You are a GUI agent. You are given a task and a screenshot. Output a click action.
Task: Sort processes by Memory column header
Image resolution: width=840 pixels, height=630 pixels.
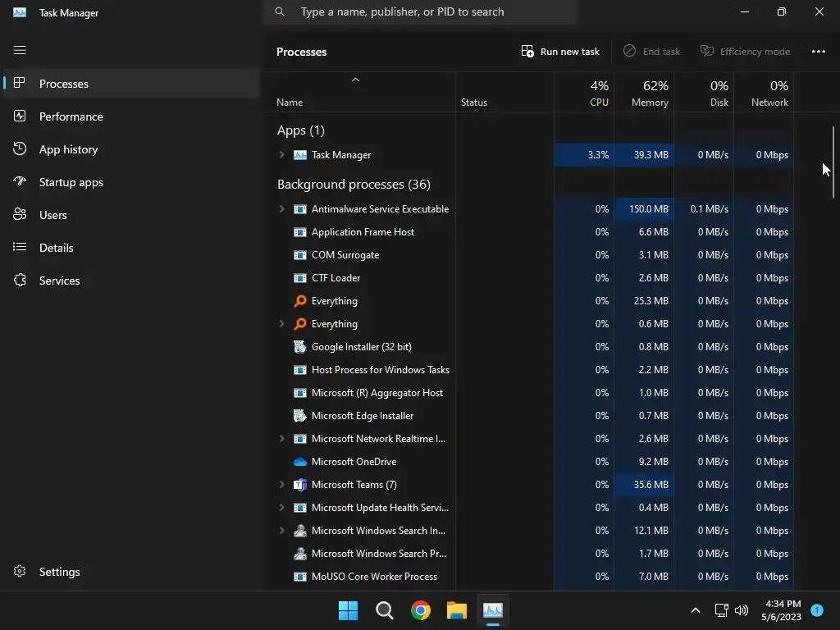pos(644,93)
